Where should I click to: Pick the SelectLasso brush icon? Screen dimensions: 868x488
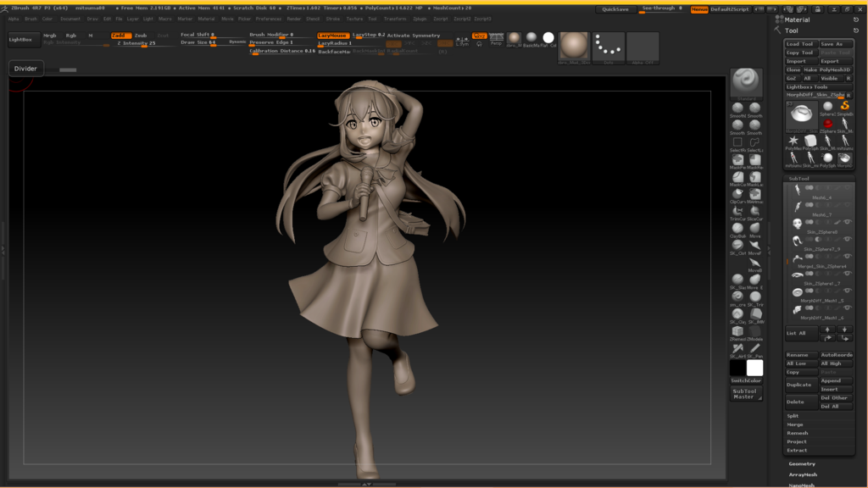pyautogui.click(x=754, y=142)
